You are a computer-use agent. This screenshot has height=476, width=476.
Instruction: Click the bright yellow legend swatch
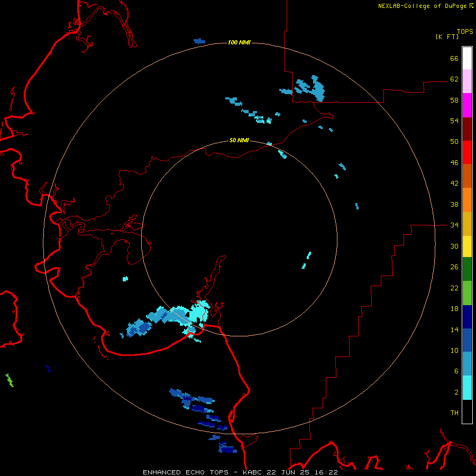point(467,246)
